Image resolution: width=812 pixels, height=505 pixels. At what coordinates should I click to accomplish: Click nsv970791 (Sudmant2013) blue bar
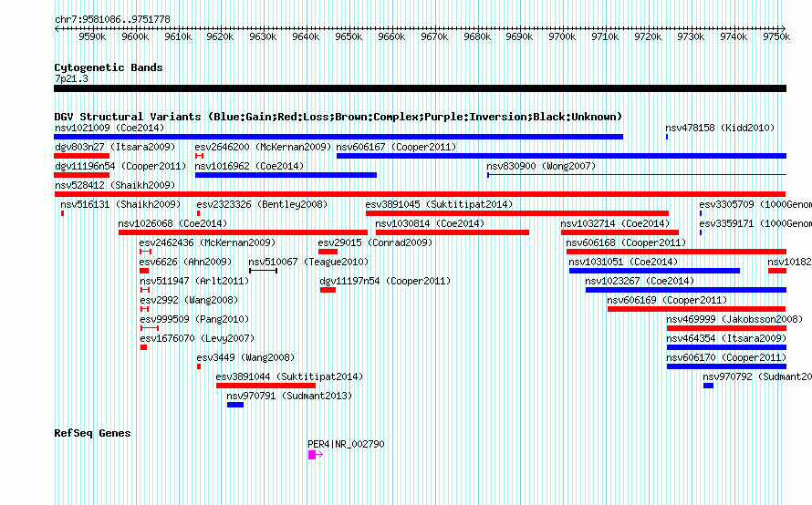click(235, 405)
